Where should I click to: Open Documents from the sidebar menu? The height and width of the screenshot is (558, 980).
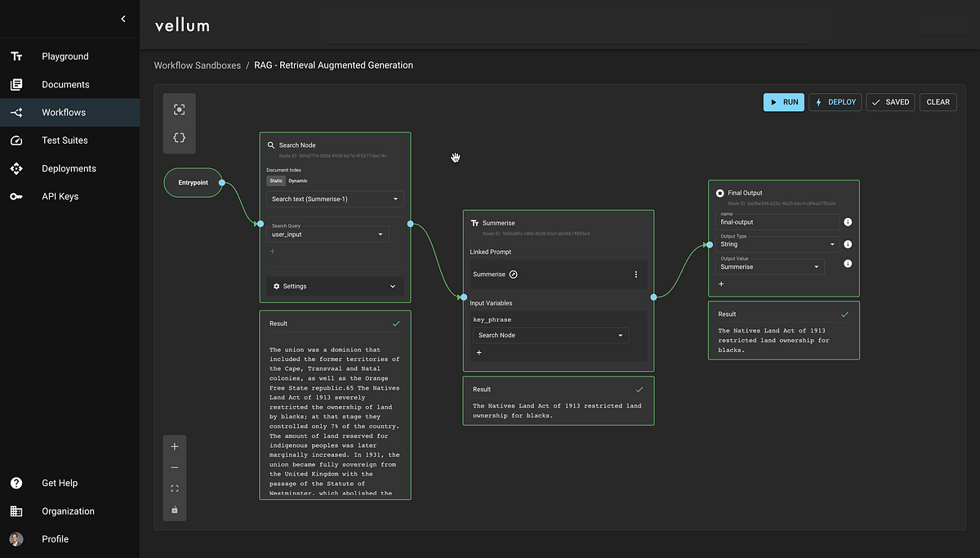pyautogui.click(x=67, y=84)
